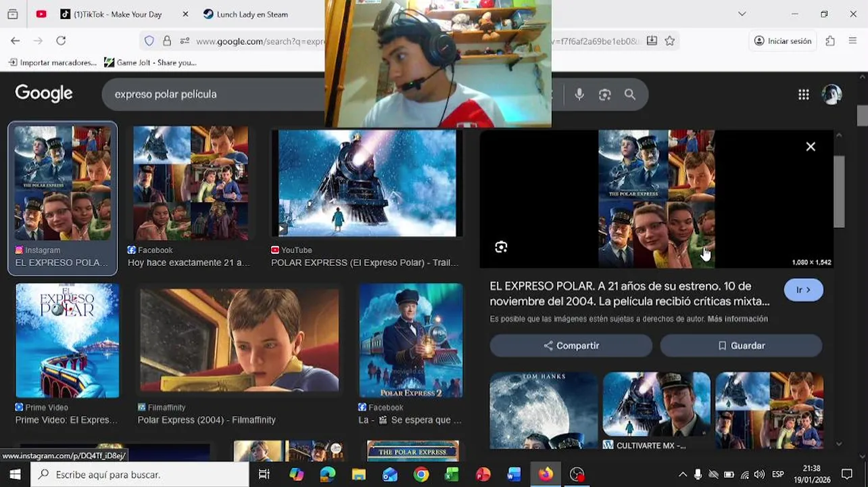The height and width of the screenshot is (487, 868).
Task: Click the page vertical scrollbar thumb
Action: tap(862, 116)
